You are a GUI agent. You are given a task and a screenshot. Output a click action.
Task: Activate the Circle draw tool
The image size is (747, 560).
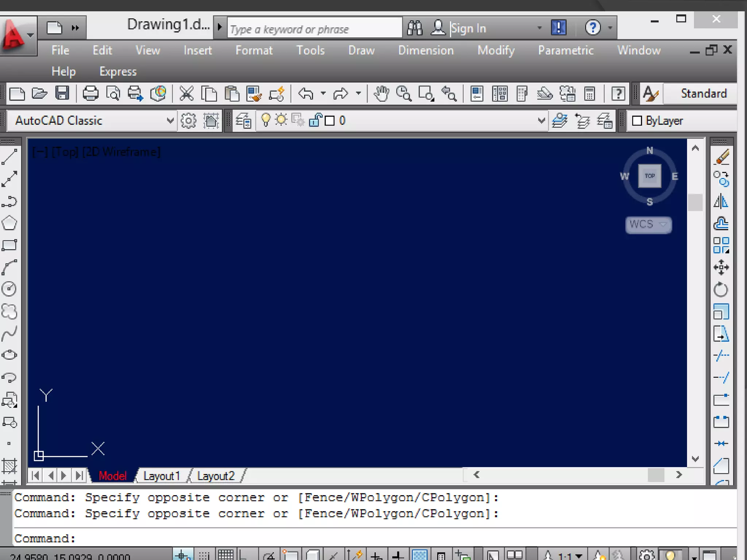9,289
